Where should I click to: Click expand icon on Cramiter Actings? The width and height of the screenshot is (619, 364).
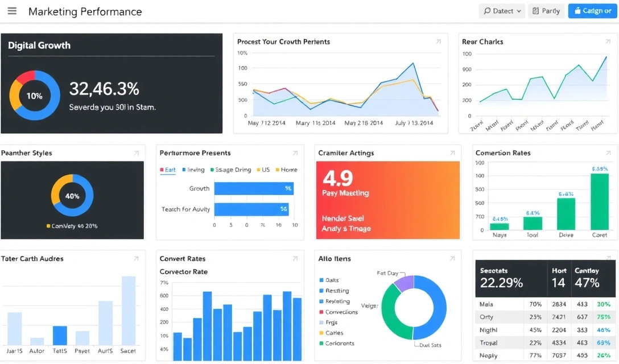coord(452,153)
